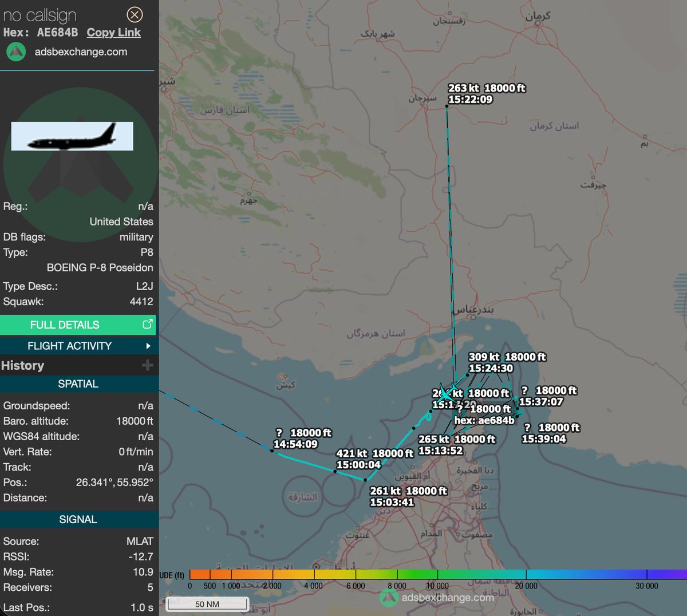The image size is (687, 616).
Task: Click the Copy Link text
Action: (x=113, y=33)
